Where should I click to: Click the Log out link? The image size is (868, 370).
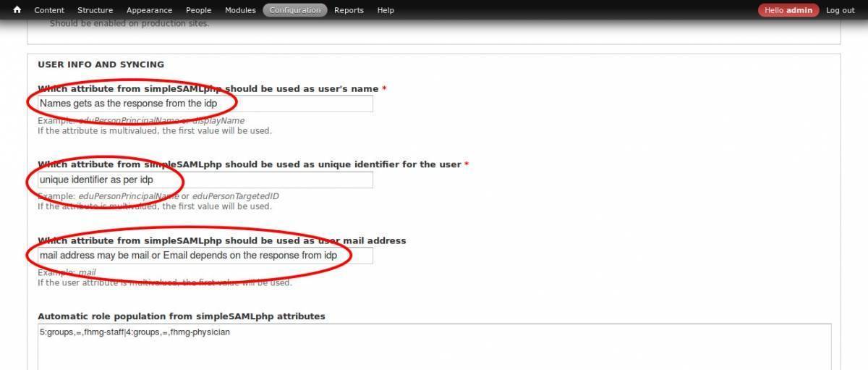840,10
